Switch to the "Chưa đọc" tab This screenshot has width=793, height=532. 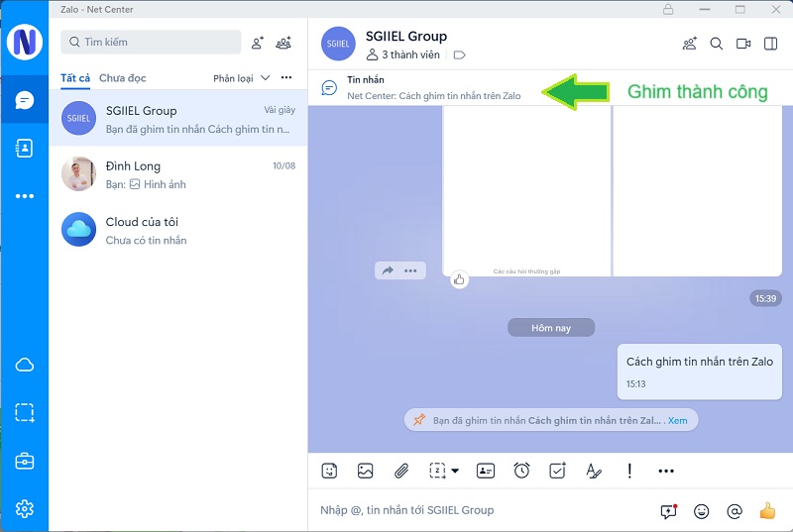[122, 78]
